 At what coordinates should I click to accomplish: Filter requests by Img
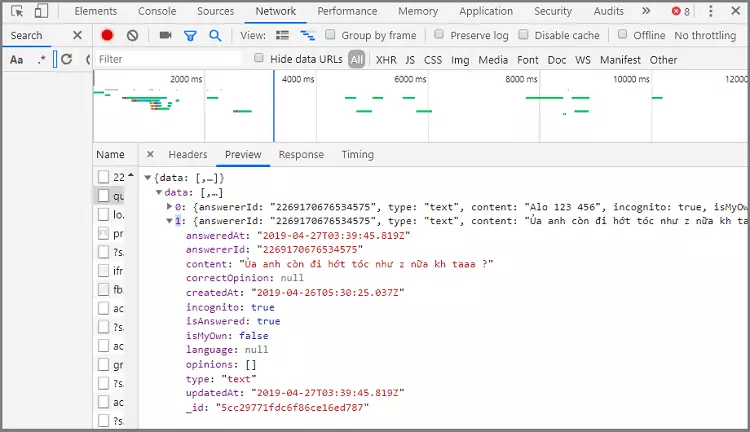[x=460, y=60]
